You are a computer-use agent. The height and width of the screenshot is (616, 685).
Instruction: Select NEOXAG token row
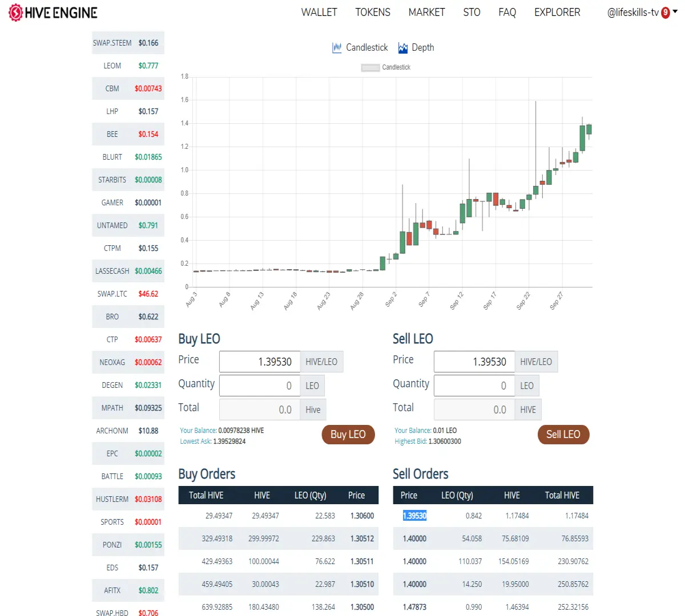[x=128, y=362]
